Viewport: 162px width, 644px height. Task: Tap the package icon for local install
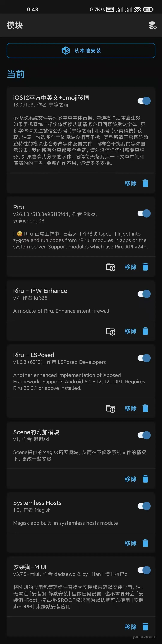(66, 51)
